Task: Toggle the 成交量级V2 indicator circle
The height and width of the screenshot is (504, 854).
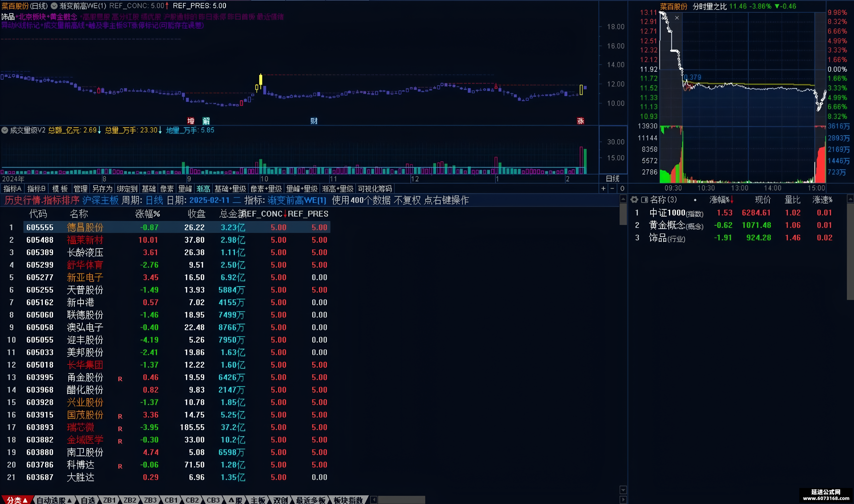Action: [5, 130]
